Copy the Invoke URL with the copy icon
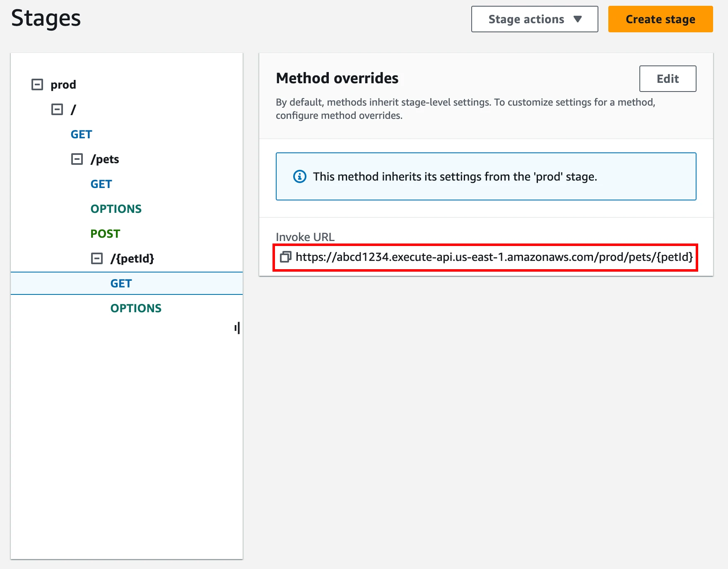 tap(285, 257)
